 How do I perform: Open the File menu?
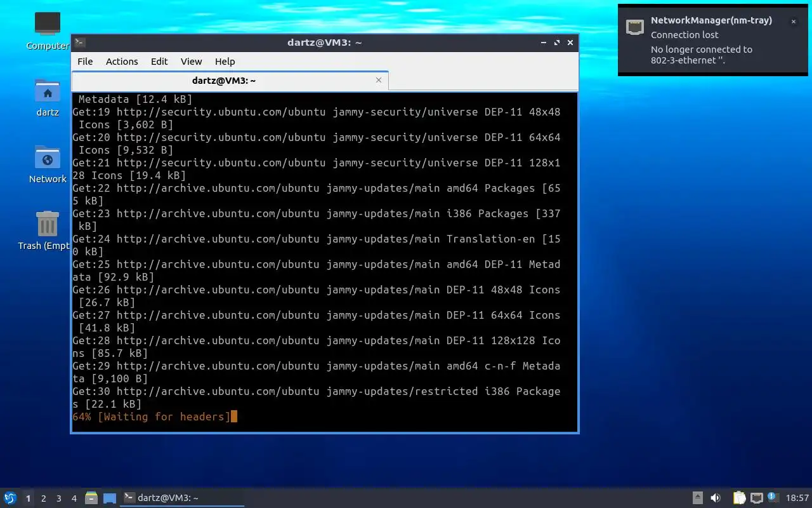point(85,62)
